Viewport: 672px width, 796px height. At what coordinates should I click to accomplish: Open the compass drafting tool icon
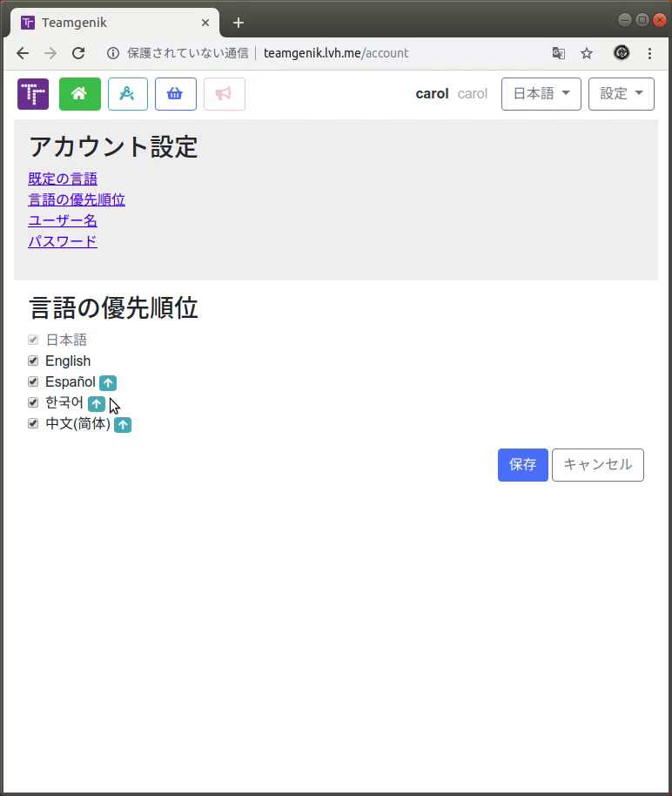(x=128, y=94)
